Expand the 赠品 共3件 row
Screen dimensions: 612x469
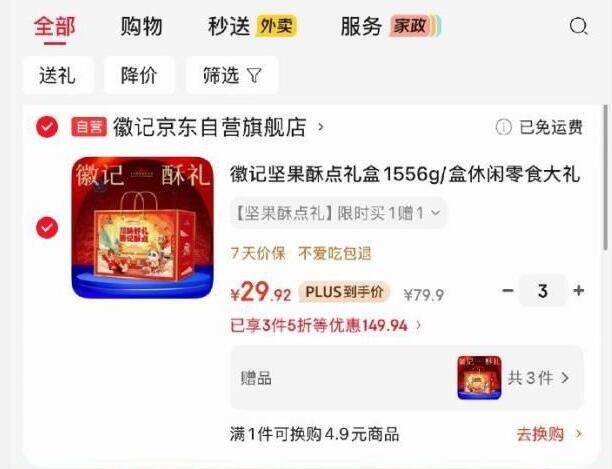(x=407, y=378)
